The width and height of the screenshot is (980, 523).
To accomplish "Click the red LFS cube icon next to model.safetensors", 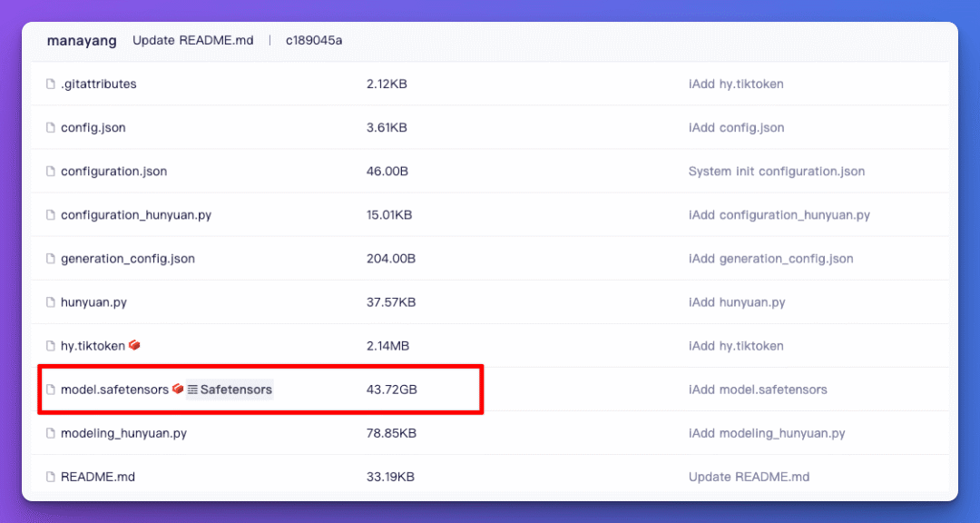I will coord(178,389).
